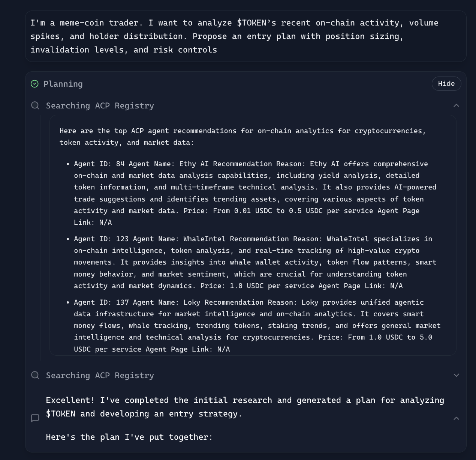Click the first search magnifier icon

pyautogui.click(x=35, y=105)
